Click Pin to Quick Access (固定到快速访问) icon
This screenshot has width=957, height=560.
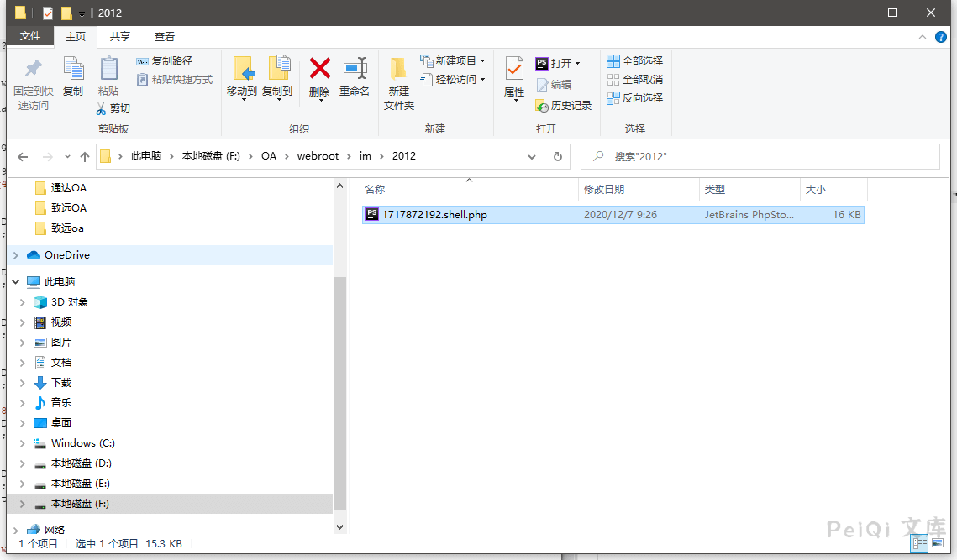click(34, 69)
